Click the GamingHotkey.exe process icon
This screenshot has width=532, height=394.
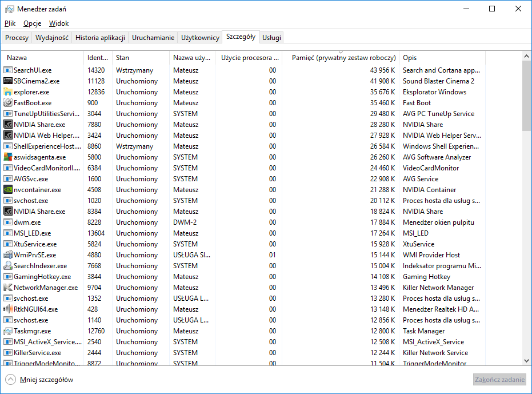tap(8, 277)
